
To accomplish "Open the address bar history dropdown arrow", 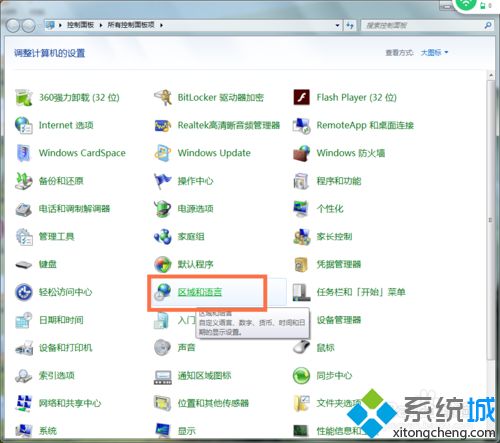I will pos(337,25).
